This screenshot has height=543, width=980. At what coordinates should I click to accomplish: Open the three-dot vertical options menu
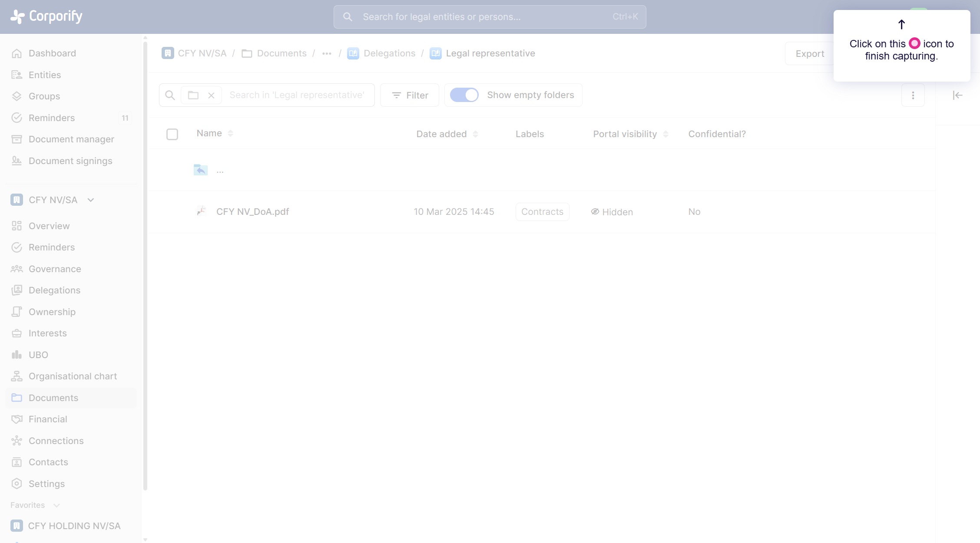point(913,95)
